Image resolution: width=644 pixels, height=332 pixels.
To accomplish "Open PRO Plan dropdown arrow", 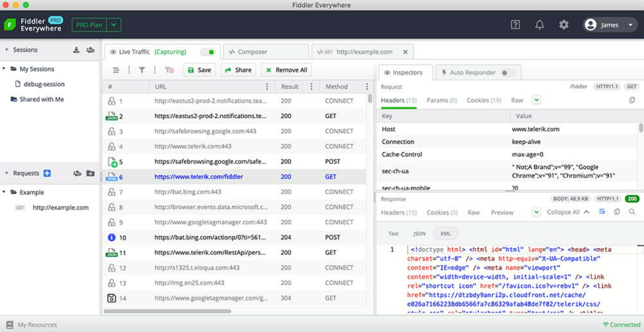I will coord(114,25).
